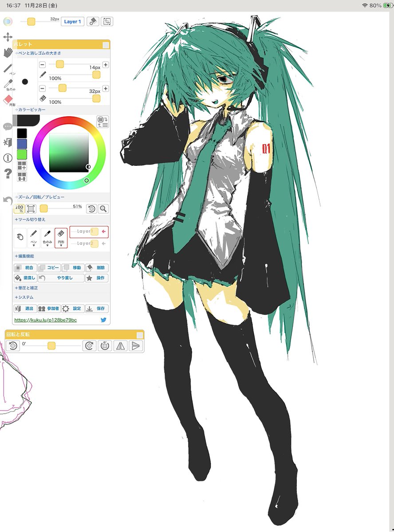Click the コピー copy button
The width and height of the screenshot is (394, 532).
click(49, 268)
